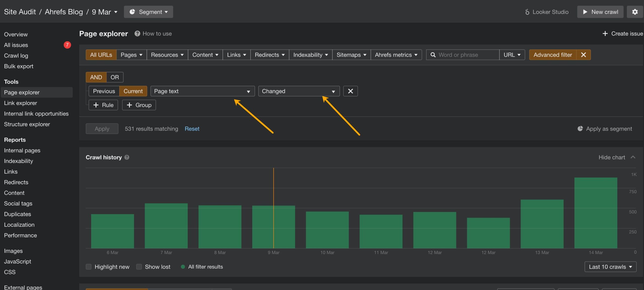This screenshot has height=290, width=644.
Task: Remove the Page text rule
Action: click(350, 91)
